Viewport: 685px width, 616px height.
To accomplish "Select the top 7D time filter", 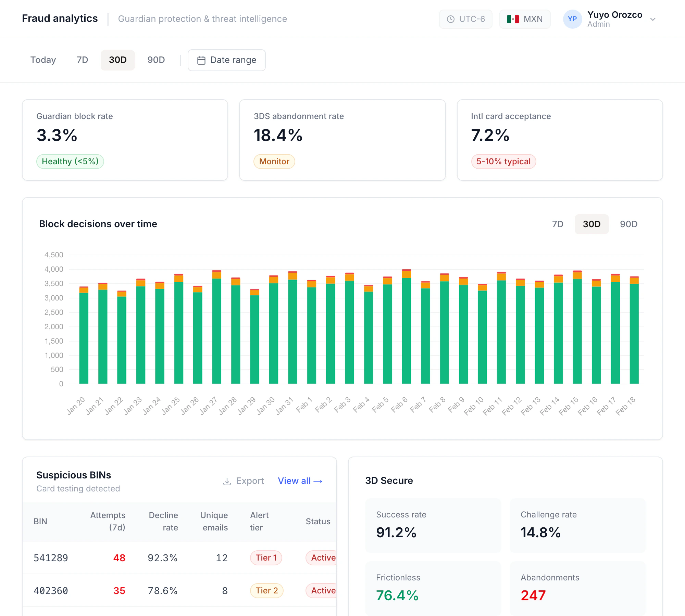I will pyautogui.click(x=82, y=60).
